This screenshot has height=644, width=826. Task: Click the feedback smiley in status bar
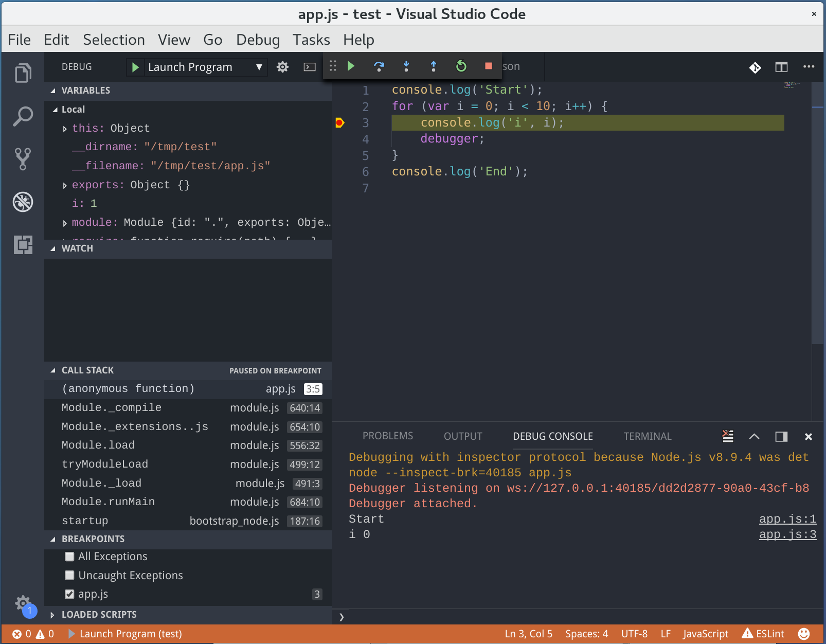(x=804, y=634)
